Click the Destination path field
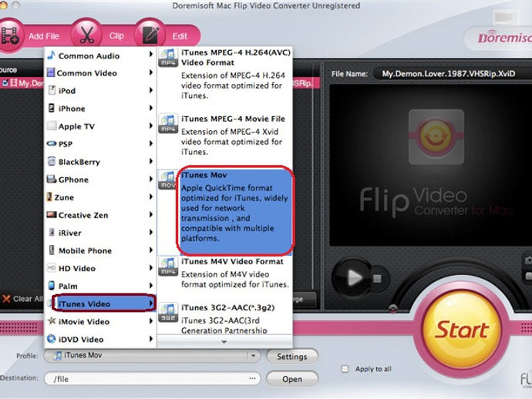This screenshot has height=399, width=532. [x=152, y=379]
